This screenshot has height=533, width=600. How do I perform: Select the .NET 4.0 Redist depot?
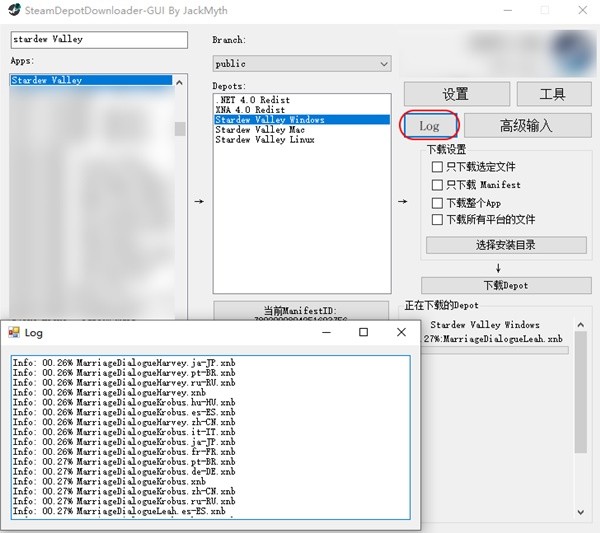pyautogui.click(x=302, y=100)
